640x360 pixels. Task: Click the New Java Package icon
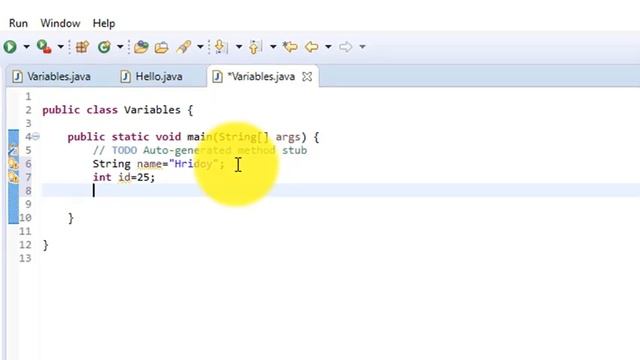click(x=82, y=47)
